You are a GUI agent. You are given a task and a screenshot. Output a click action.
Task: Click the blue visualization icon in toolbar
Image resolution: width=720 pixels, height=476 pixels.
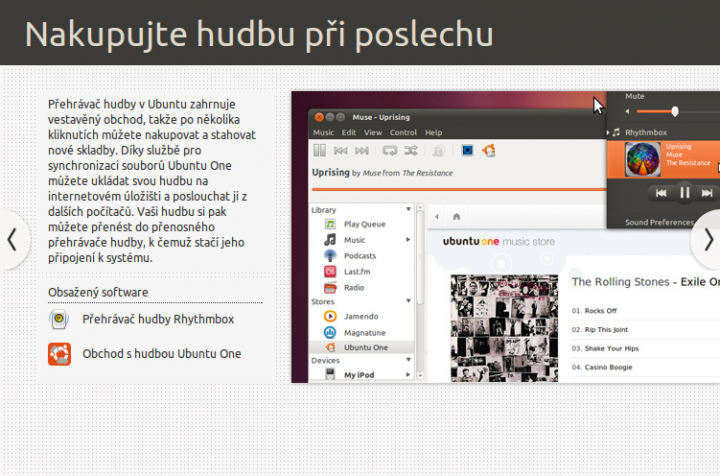point(467,150)
